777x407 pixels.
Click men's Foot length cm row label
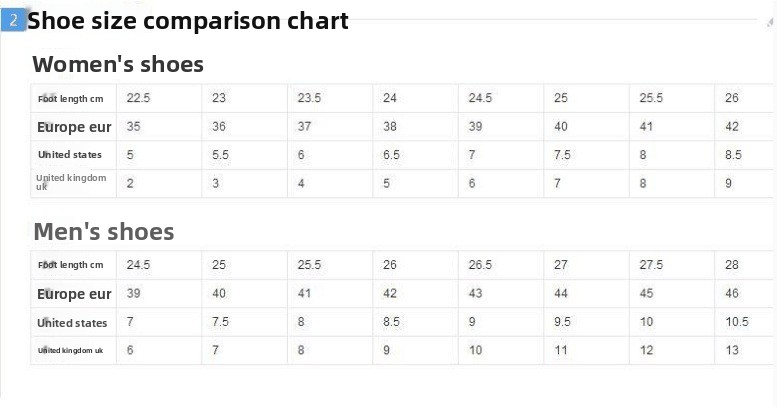(x=71, y=265)
